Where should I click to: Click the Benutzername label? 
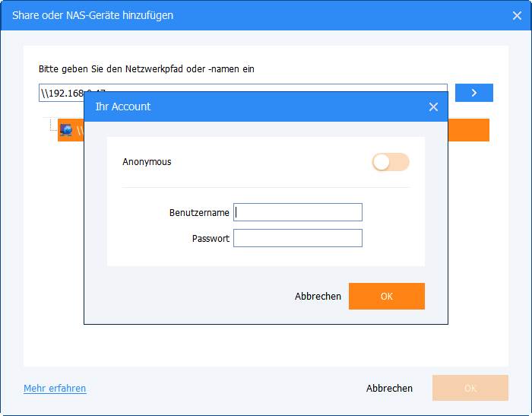click(199, 212)
